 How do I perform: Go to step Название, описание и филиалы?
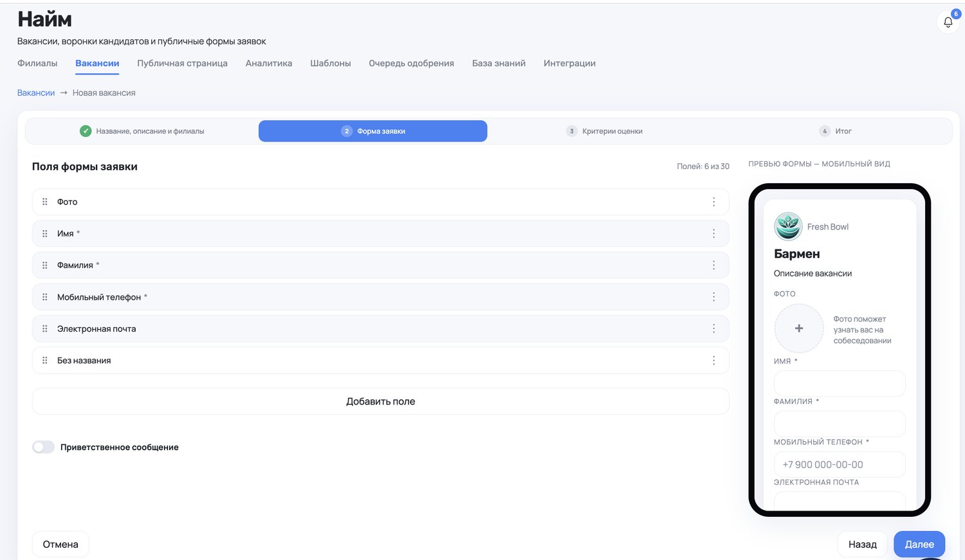coord(142,131)
